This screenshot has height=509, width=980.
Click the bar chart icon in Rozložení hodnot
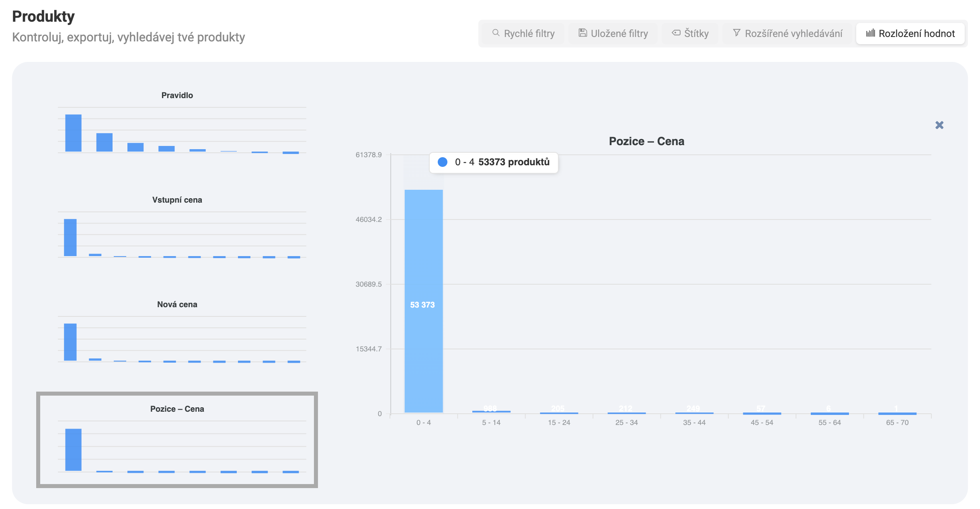(870, 33)
